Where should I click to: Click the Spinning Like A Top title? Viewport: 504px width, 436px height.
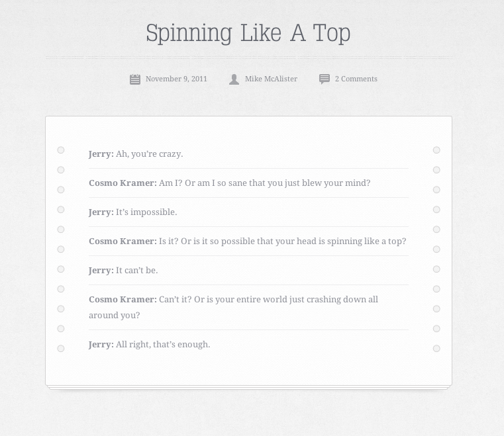coord(248,33)
